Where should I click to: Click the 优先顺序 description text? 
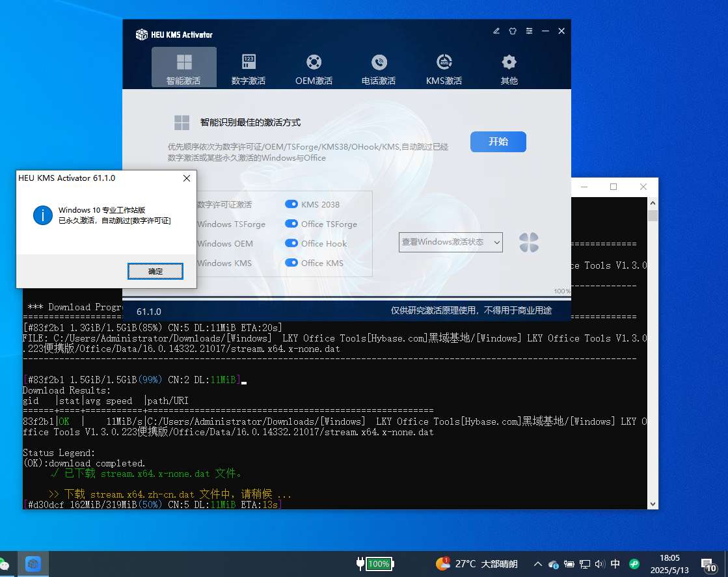tap(308, 152)
